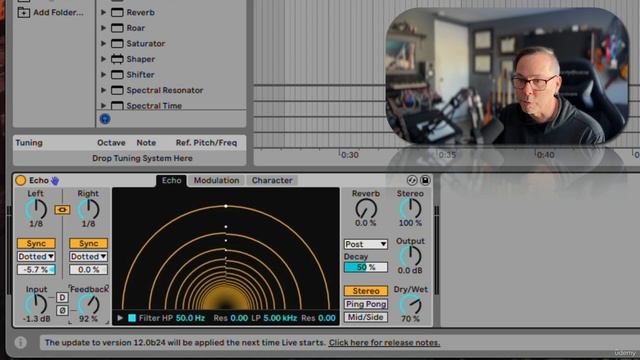Image resolution: width=640 pixels, height=360 pixels.
Task: Select Stereo channel mode
Action: pyautogui.click(x=366, y=291)
